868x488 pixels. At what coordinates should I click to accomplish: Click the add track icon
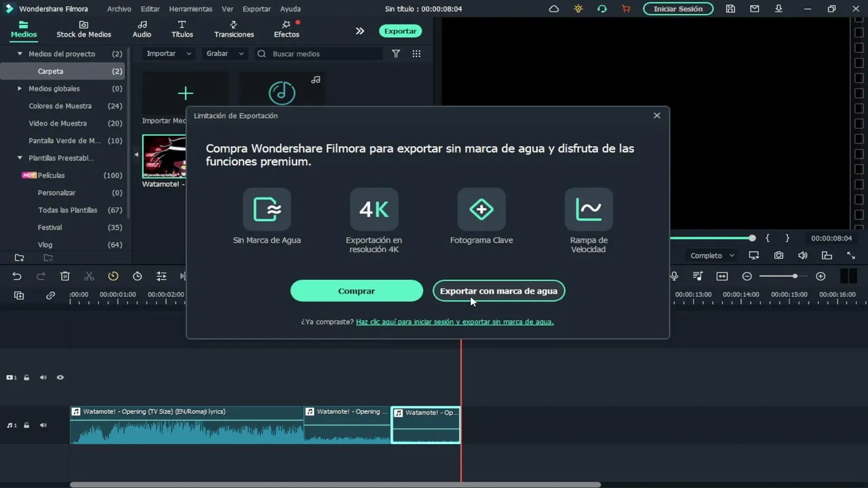[x=19, y=296]
